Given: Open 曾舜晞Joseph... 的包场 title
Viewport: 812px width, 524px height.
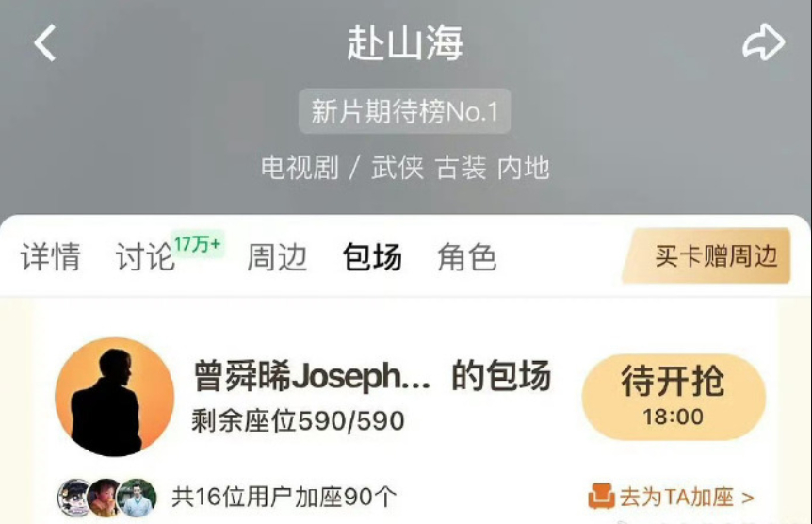Looking at the screenshot, I should click(x=372, y=376).
